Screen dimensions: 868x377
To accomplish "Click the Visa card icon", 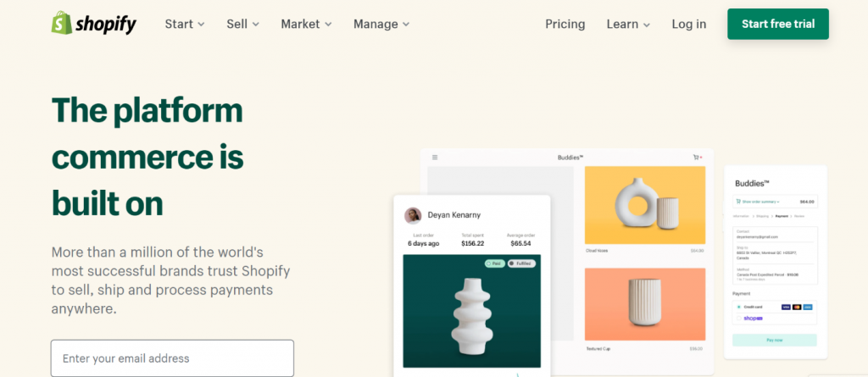I will (786, 306).
